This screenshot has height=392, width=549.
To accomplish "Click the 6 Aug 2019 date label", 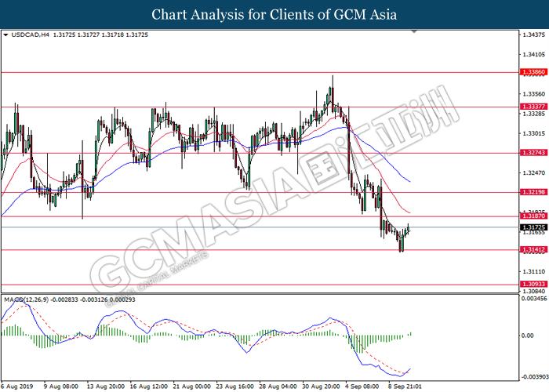I will tap(17, 387).
